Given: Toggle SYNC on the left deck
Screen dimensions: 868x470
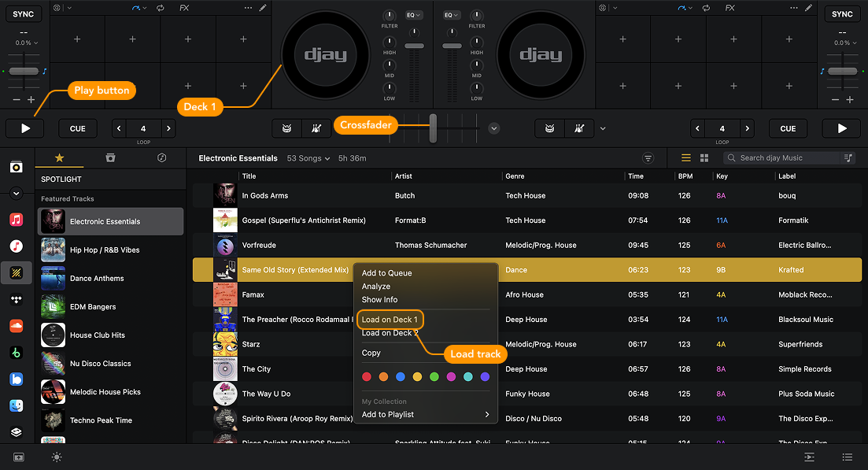Looking at the screenshot, I should pos(24,14).
